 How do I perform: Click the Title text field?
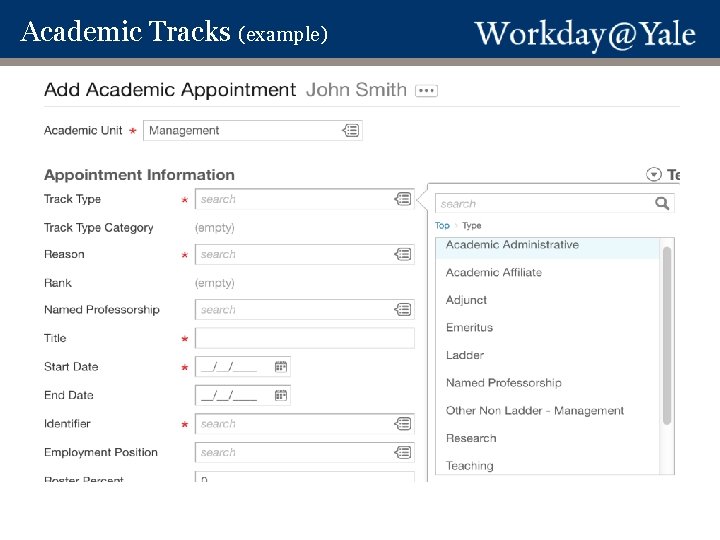tap(304, 338)
